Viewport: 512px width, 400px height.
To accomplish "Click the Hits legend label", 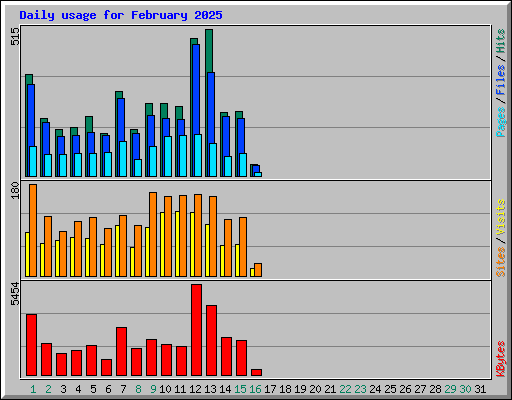I will click(x=500, y=41).
